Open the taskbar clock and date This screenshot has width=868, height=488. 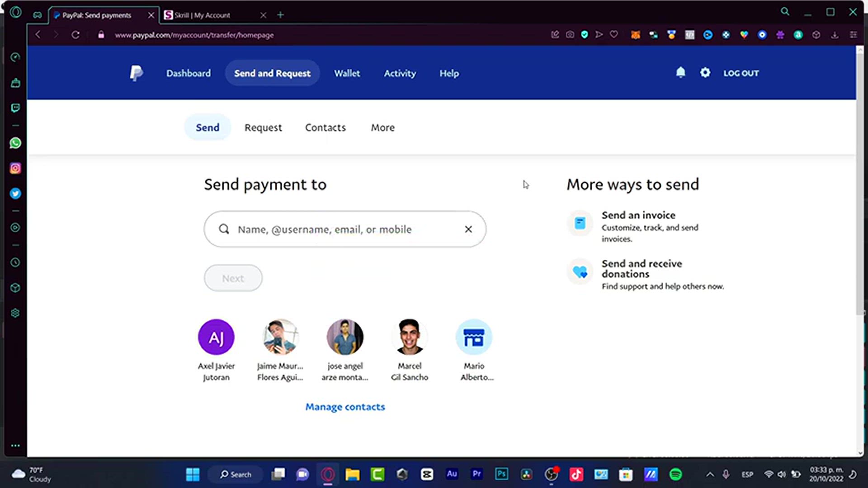(x=826, y=474)
